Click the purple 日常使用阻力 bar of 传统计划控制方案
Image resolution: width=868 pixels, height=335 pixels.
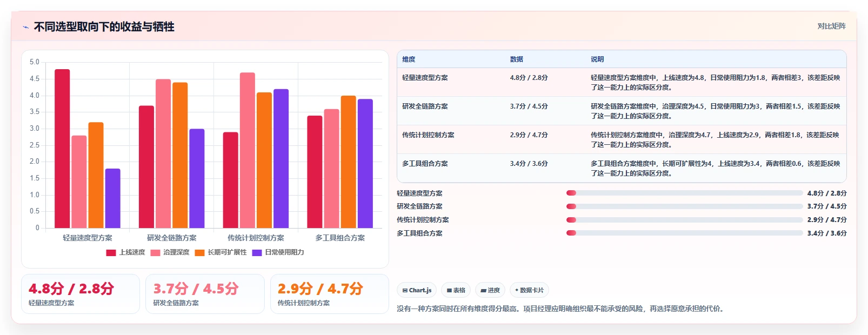click(281, 159)
